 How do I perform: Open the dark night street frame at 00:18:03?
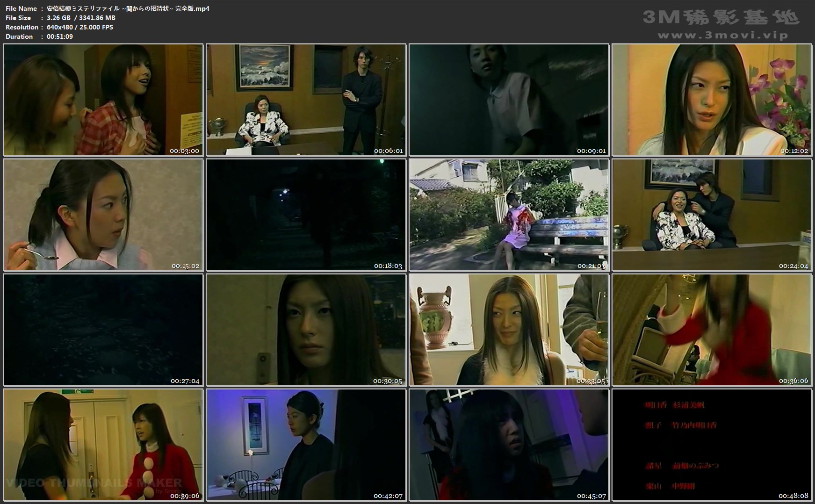pos(306,215)
